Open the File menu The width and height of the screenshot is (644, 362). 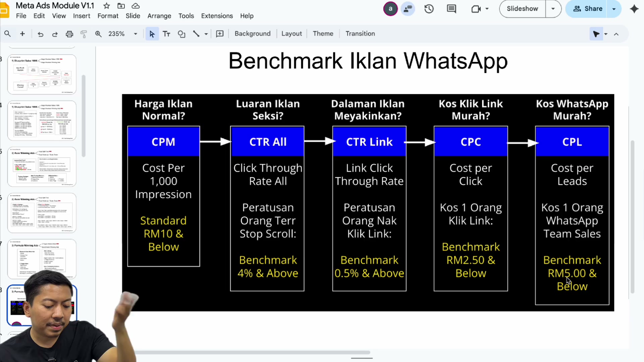(21, 16)
